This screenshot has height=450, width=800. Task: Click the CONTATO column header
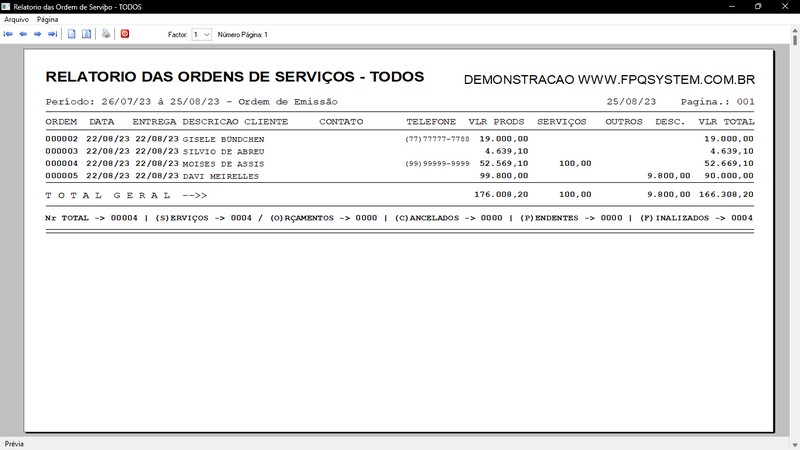click(341, 121)
